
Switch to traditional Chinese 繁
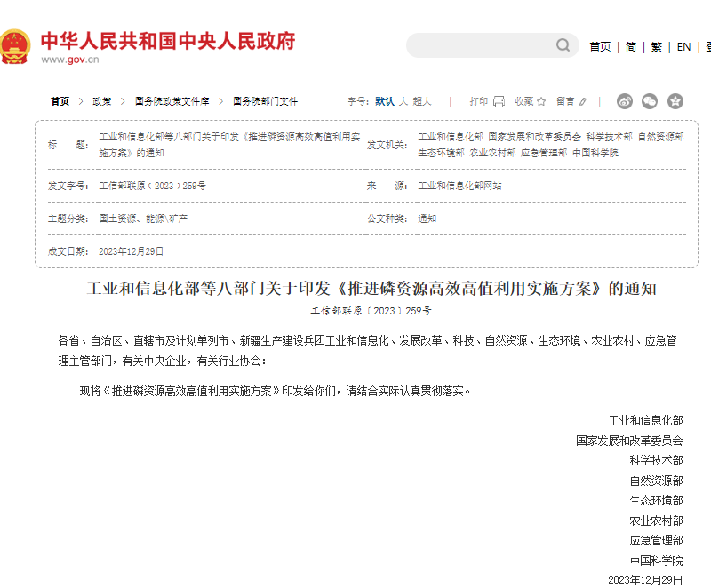656,47
